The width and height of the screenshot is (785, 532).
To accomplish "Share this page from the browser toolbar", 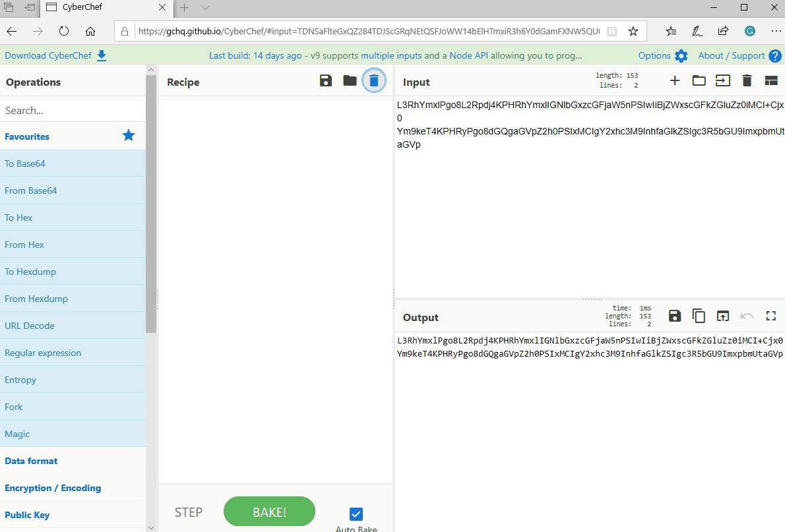I will (723, 31).
